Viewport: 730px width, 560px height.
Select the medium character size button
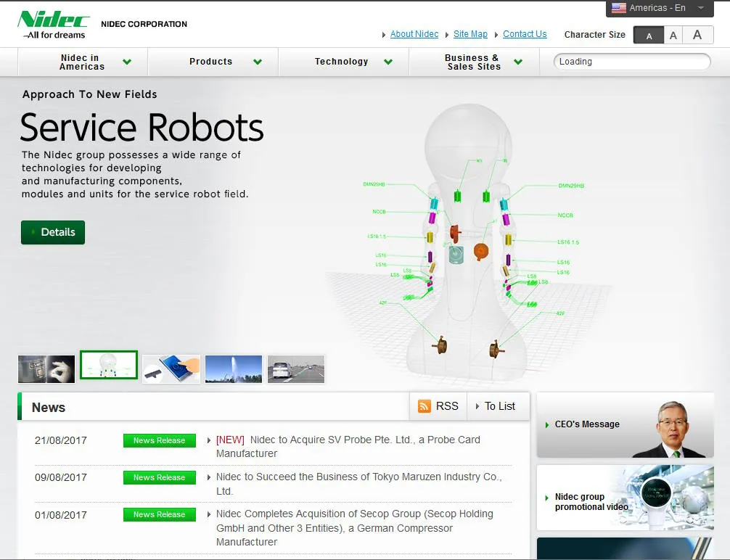pos(673,36)
